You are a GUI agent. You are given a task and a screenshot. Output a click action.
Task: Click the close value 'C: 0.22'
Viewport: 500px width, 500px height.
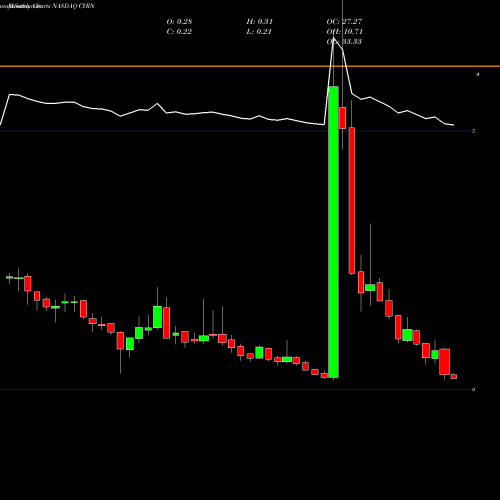179,32
